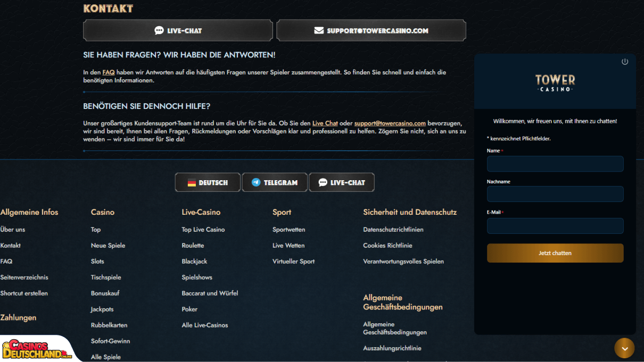Focus the Nachname text field
The width and height of the screenshot is (644, 362).
(x=555, y=194)
